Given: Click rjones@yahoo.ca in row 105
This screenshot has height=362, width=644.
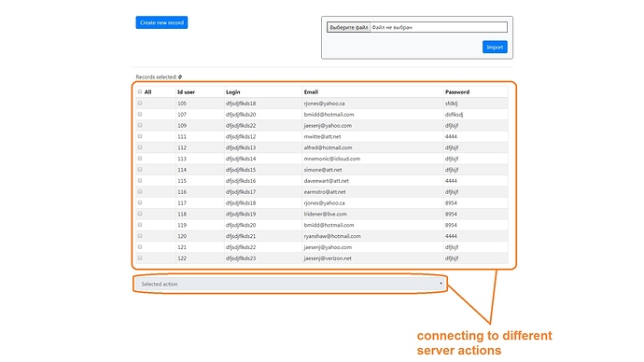Looking at the screenshot, I should click(325, 104).
